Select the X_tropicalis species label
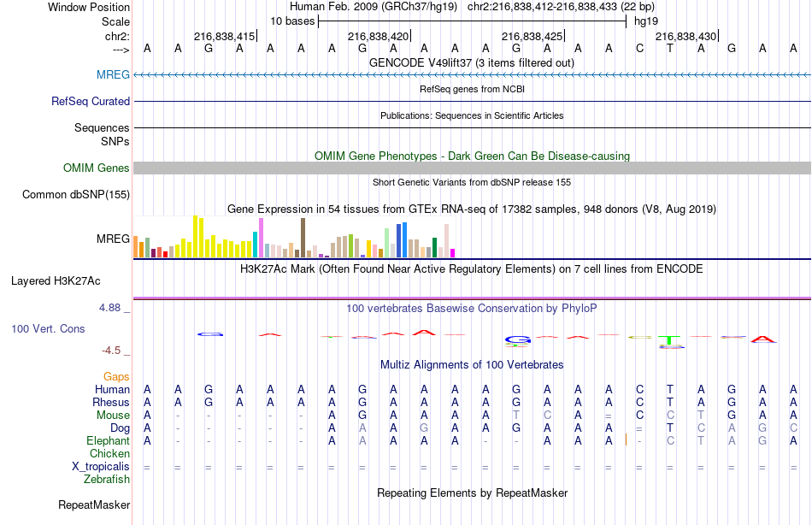This screenshot has height=525, width=812. (101, 466)
